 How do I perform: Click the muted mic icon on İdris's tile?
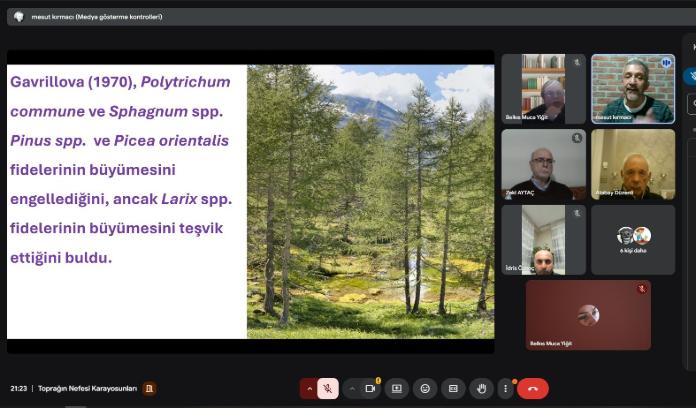[x=576, y=213]
